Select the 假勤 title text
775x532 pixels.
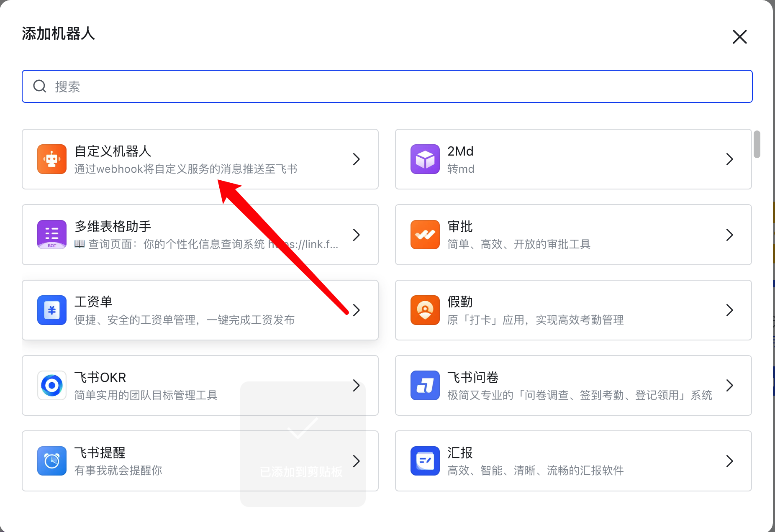[x=460, y=302]
